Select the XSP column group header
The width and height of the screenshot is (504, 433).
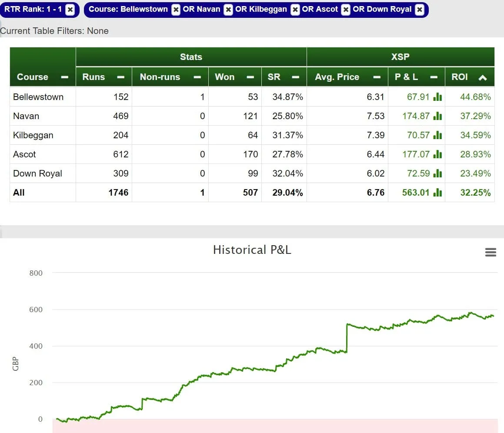tap(401, 57)
